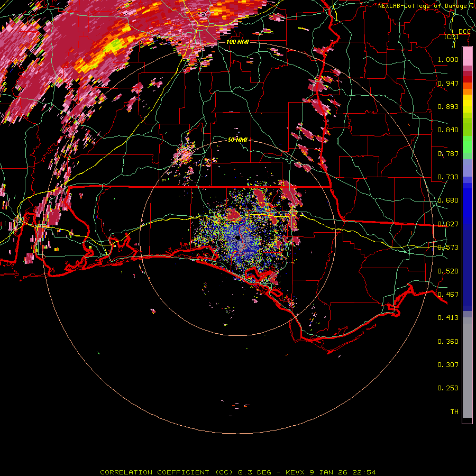Click the 0.307 legend value
The image size is (476, 476).
click(448, 365)
